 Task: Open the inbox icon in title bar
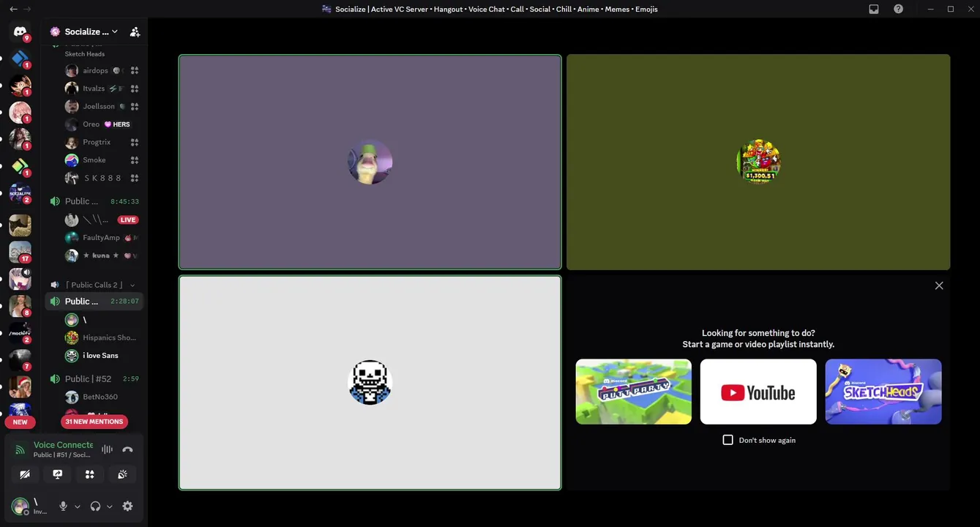click(x=874, y=9)
